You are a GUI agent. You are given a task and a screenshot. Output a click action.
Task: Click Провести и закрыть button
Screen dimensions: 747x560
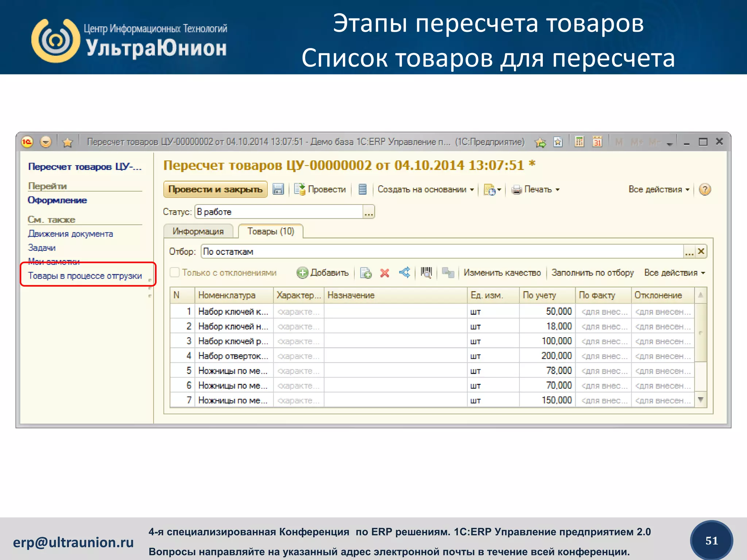click(x=215, y=189)
